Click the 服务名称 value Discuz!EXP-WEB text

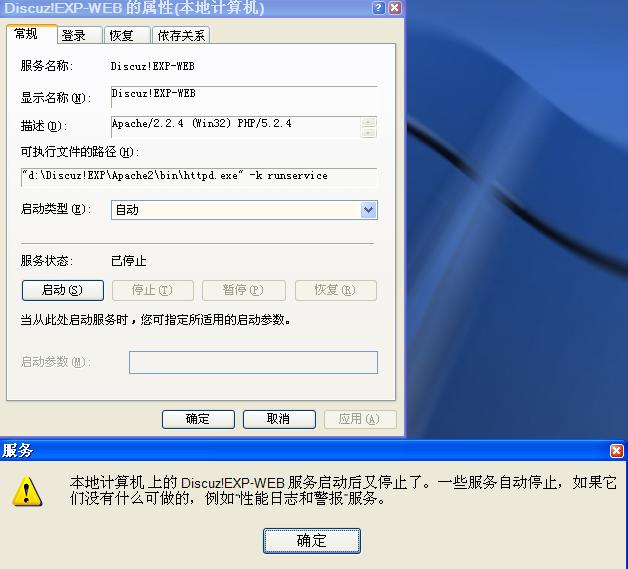coord(153,66)
